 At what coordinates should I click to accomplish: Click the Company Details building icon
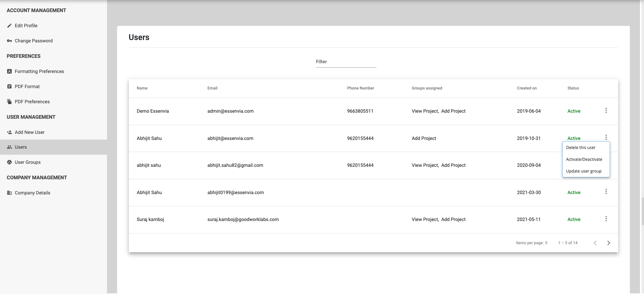9,193
